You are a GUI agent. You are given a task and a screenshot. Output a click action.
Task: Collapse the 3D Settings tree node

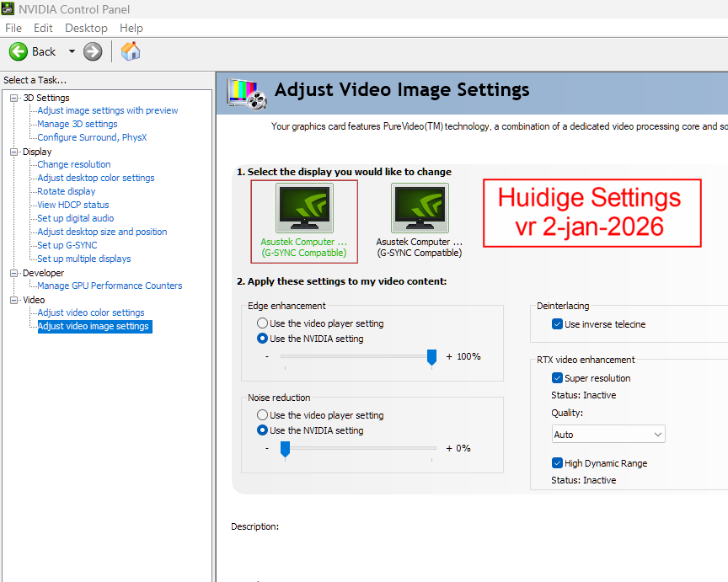click(14, 98)
